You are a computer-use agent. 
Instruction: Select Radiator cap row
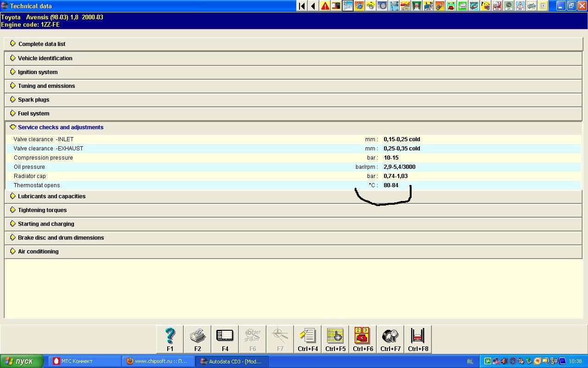tap(293, 176)
